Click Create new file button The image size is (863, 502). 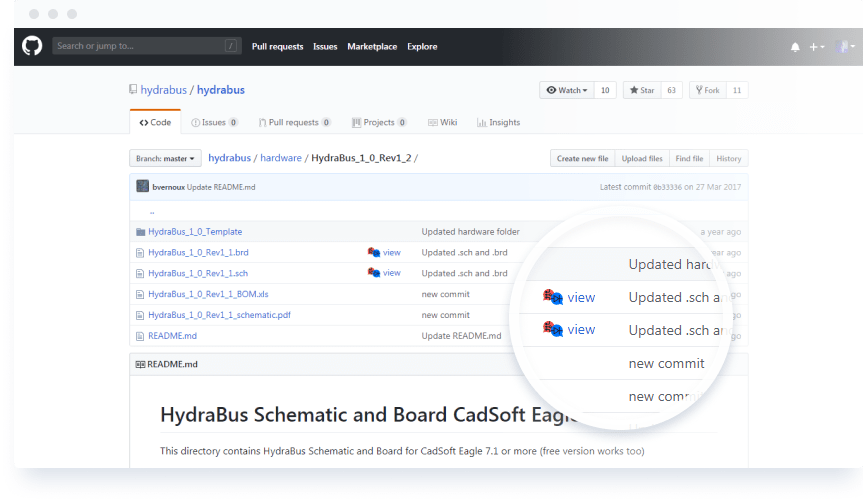tap(582, 159)
